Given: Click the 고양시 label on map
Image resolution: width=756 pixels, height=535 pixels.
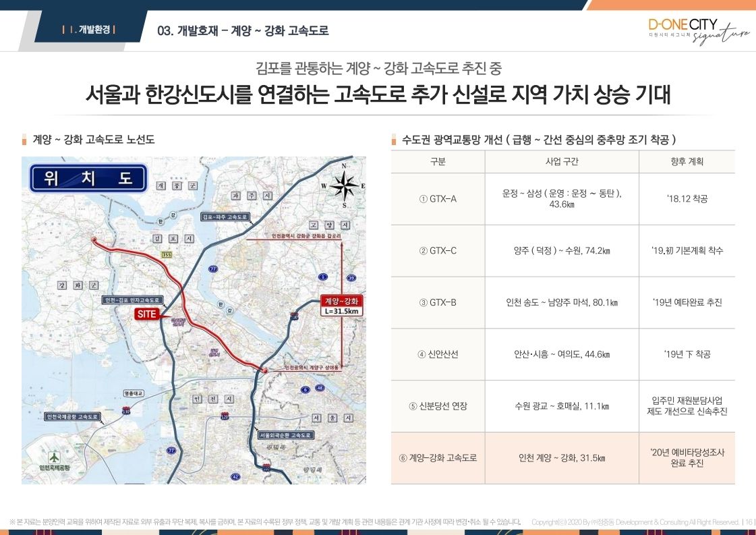Looking at the screenshot, I should (330, 225).
